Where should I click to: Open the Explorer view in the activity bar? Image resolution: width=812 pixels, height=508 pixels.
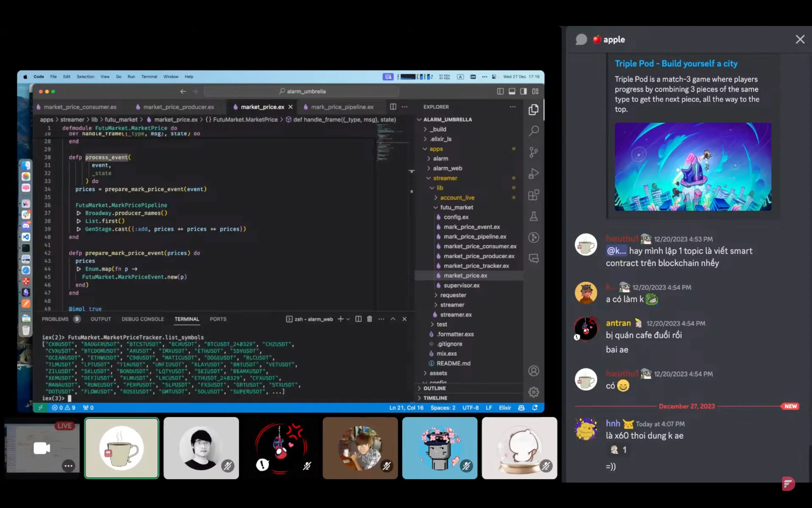533,110
